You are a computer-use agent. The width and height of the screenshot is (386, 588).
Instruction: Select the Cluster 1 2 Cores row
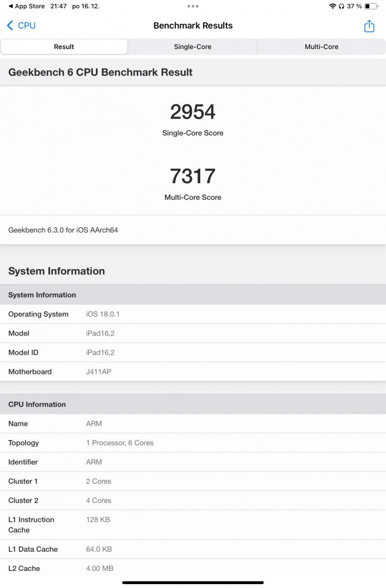[x=193, y=481]
